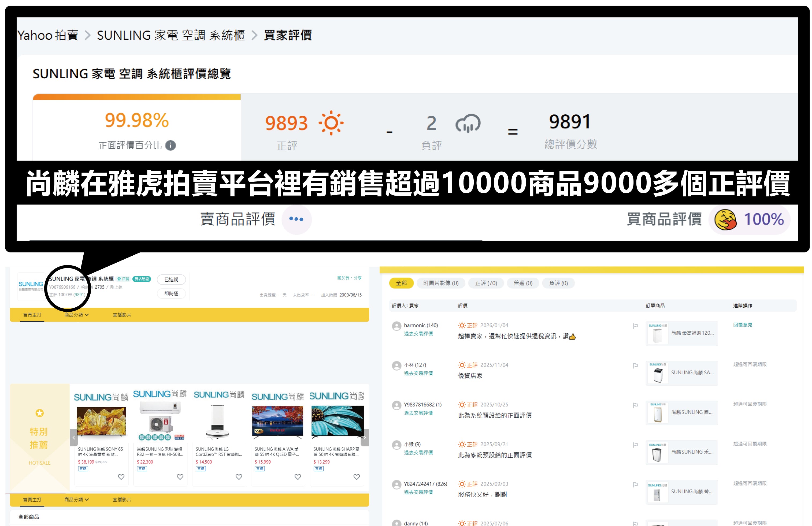Image resolution: width=812 pixels, height=526 pixels.
Task: Open 首頁主打 tab in lower yellow bar
Action: [x=32, y=500]
